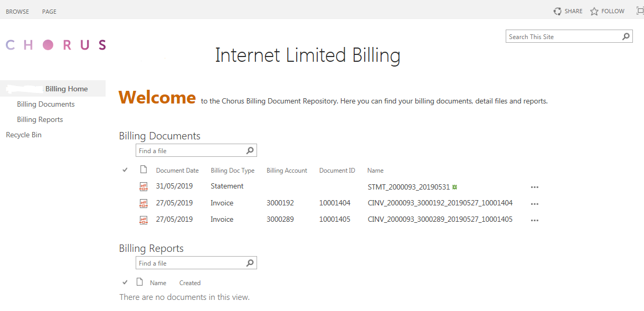Click the Billing Reports search magnifier icon
The image size is (644, 311).
coord(250,263)
